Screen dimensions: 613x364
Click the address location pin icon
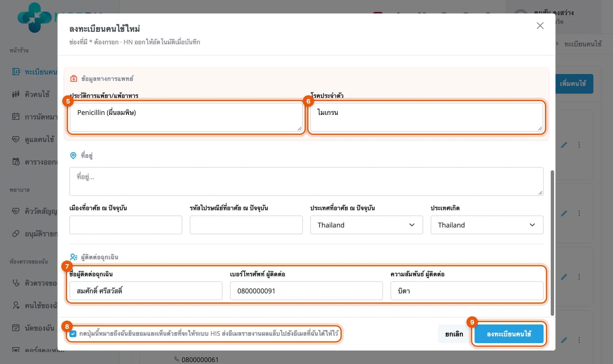73,156
